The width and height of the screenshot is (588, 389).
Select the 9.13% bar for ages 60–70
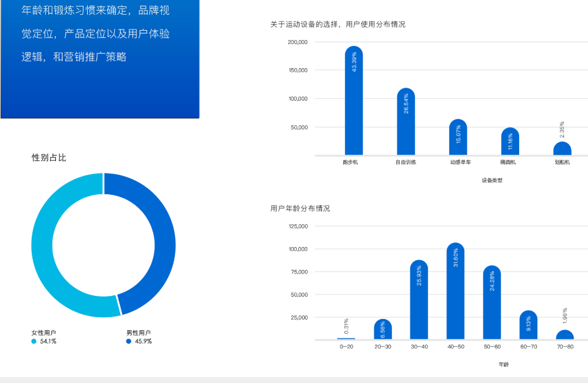pos(529,325)
